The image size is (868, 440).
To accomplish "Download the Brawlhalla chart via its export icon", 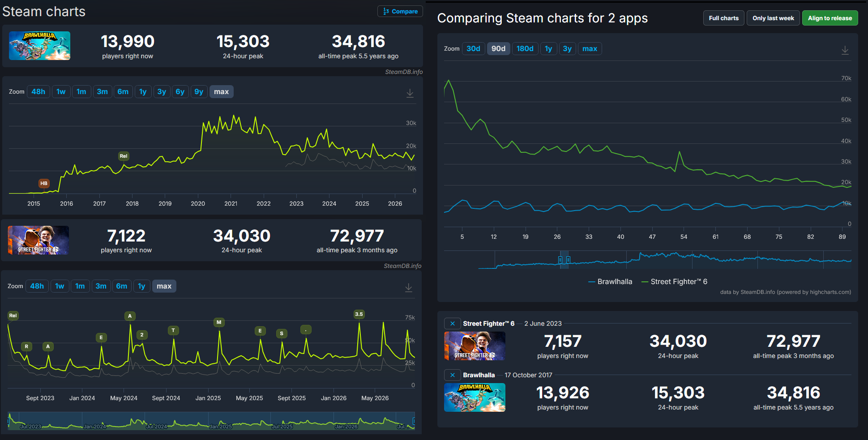I will [x=410, y=93].
